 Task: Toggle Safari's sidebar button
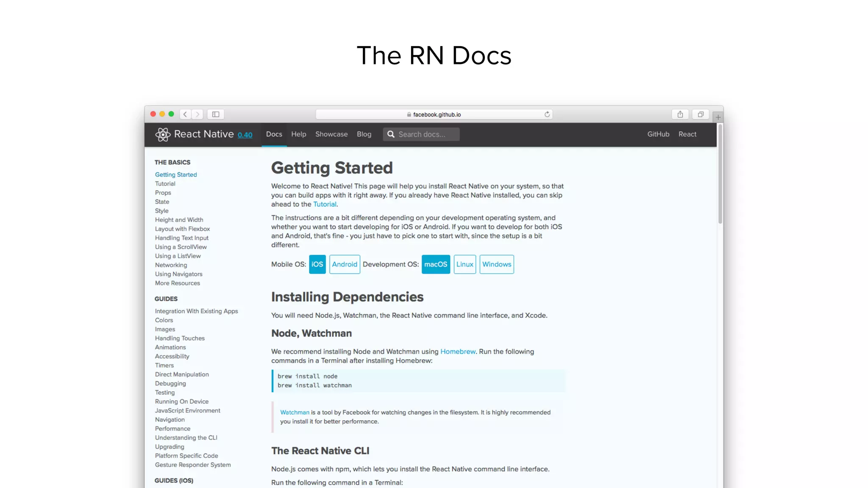coord(216,114)
